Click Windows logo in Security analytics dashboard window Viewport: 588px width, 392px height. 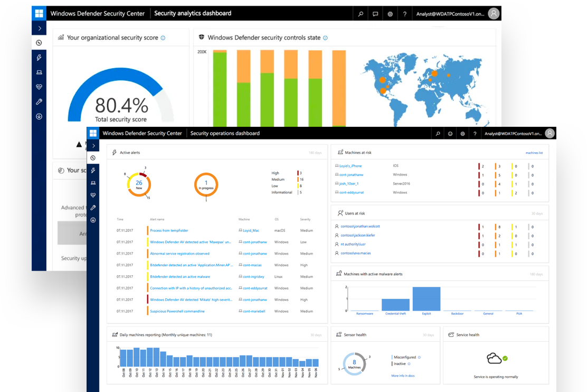click(39, 14)
